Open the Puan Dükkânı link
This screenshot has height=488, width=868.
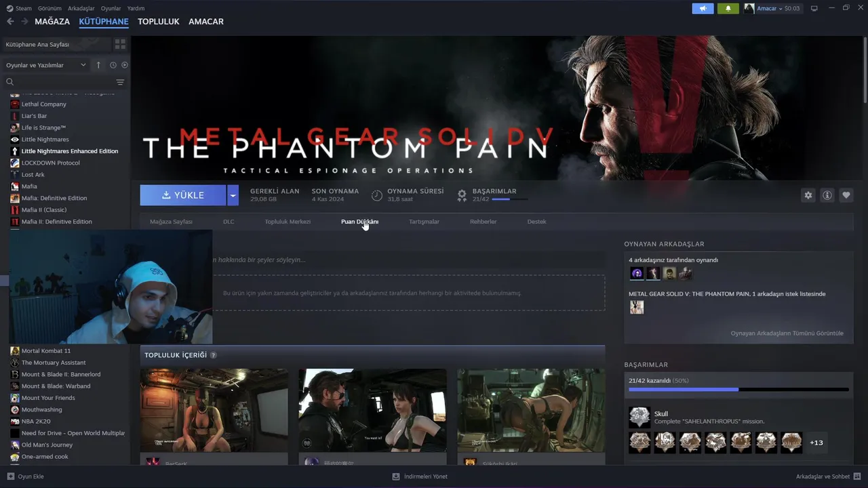click(359, 222)
